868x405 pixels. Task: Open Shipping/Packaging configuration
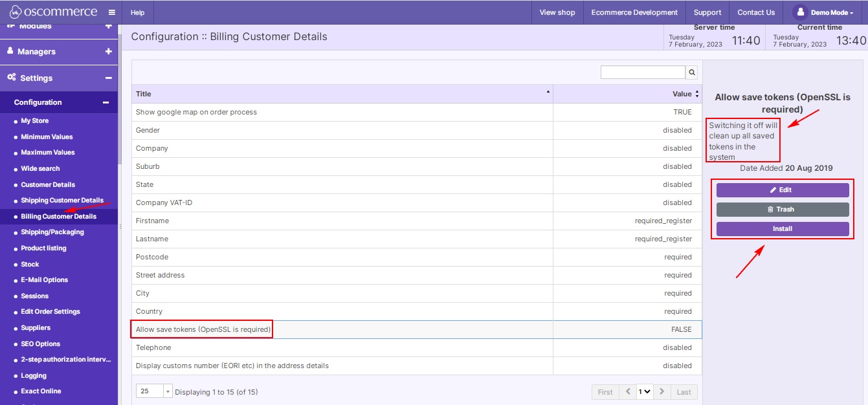pos(52,232)
